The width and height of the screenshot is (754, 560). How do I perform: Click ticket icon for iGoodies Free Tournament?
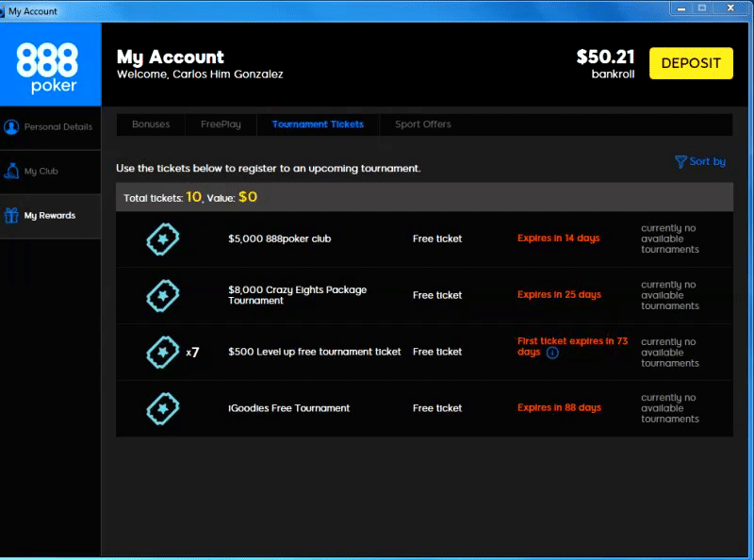(x=162, y=408)
